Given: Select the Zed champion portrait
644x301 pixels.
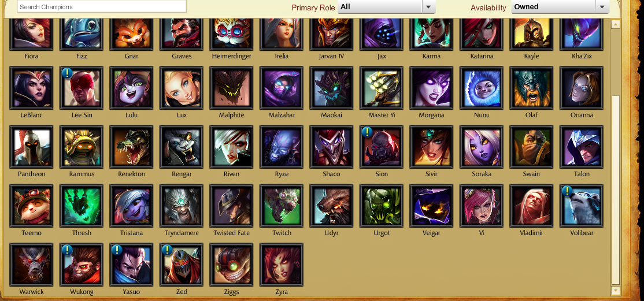Looking at the screenshot, I should [182, 265].
